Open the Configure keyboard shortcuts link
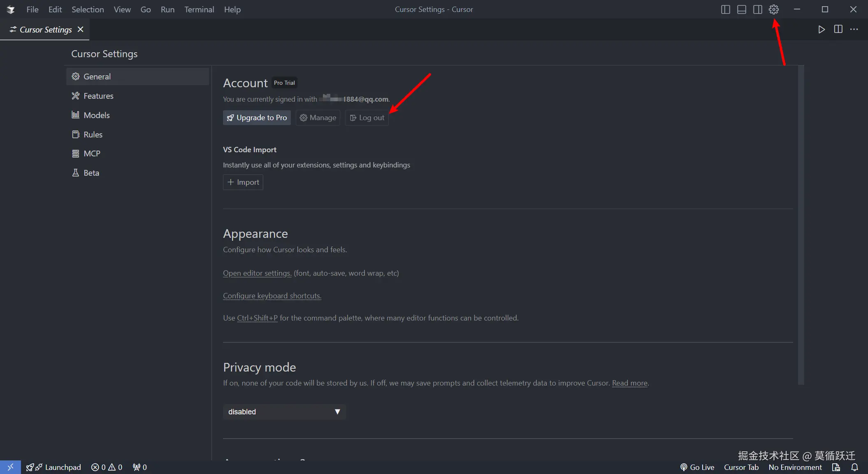This screenshot has width=868, height=474. pyautogui.click(x=272, y=296)
